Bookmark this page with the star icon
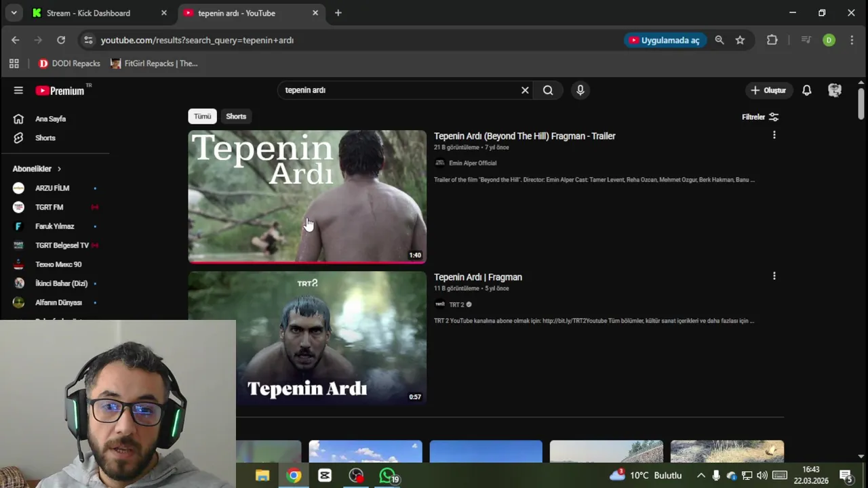 pyautogui.click(x=740, y=40)
